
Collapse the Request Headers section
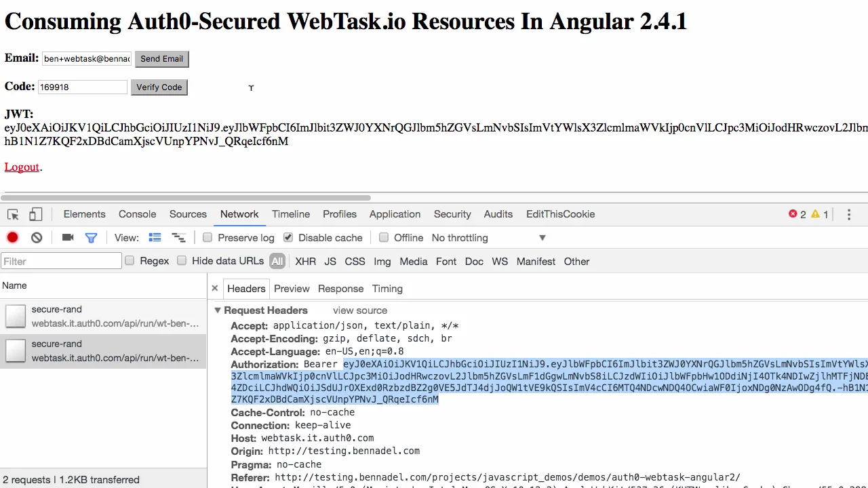coord(218,310)
